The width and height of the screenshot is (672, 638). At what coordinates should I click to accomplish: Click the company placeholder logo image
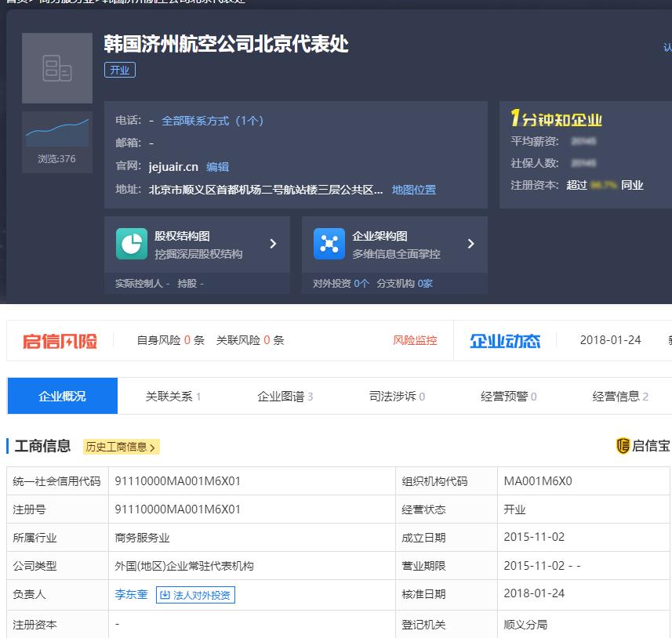pos(56,67)
